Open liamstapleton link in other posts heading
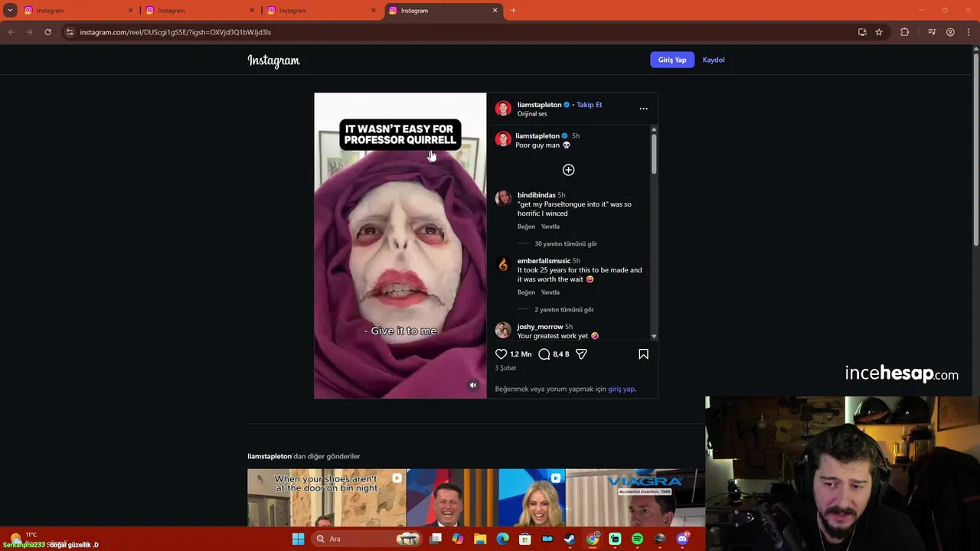This screenshot has width=980, height=551. pyautogui.click(x=269, y=456)
